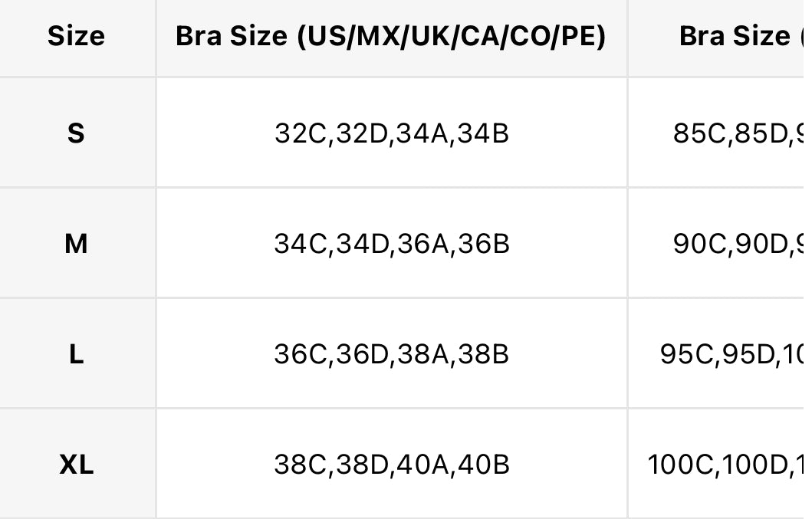812x519 pixels.
Task: Click the cell starting with 90C,90D
Action: pyautogui.click(x=720, y=244)
